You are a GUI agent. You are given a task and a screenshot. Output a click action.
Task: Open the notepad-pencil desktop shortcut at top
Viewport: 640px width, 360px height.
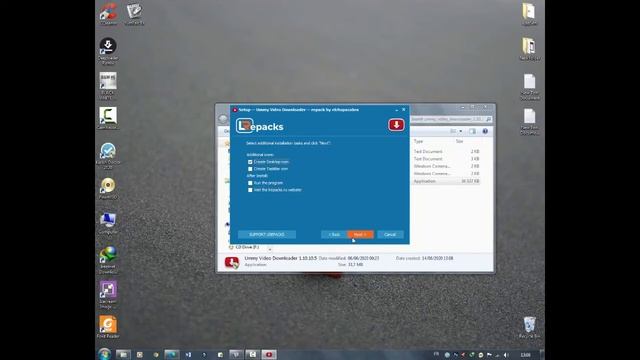(134, 13)
